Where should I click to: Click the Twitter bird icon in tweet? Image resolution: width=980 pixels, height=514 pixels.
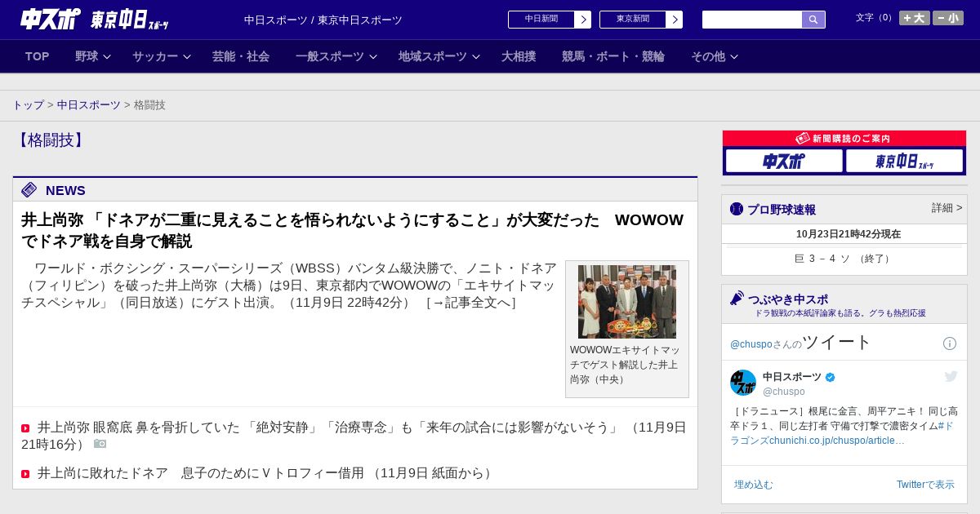pyautogui.click(x=951, y=376)
